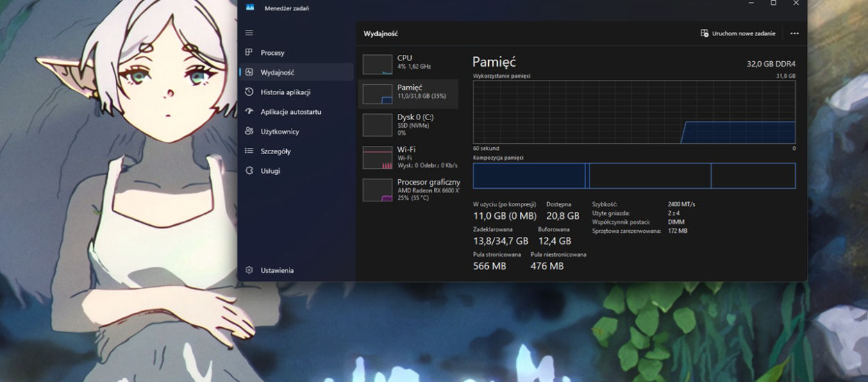Image resolution: width=868 pixels, height=382 pixels.
Task: Click the 11,0 GB (0 MB) value
Action: 505,216
